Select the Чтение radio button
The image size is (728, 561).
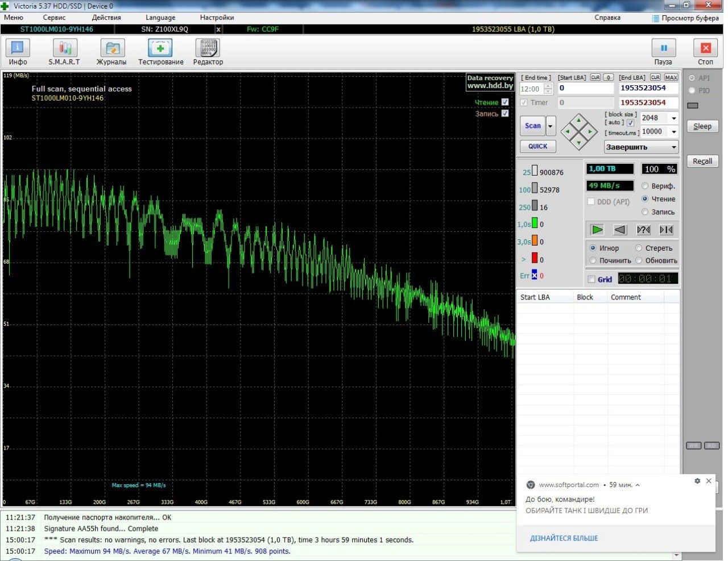[645, 199]
